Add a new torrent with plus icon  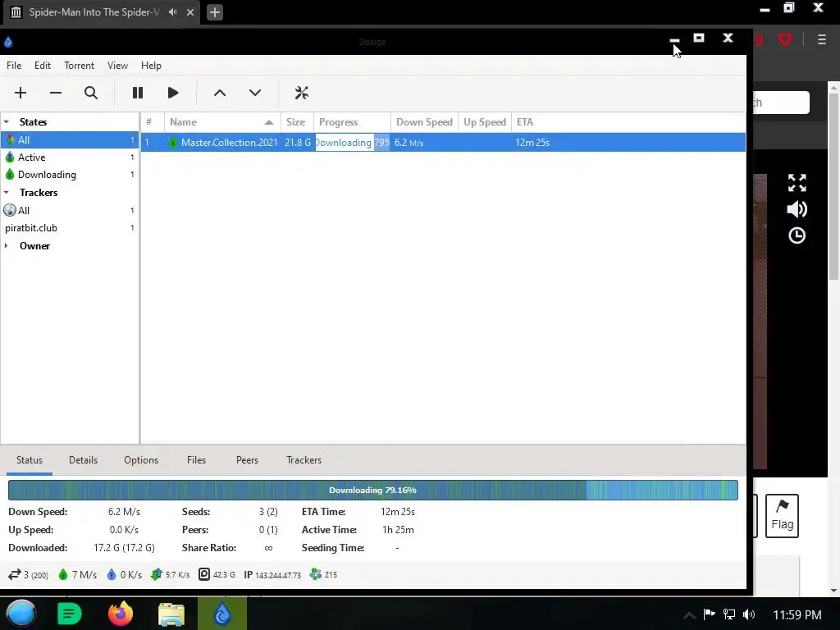pyautogui.click(x=21, y=93)
